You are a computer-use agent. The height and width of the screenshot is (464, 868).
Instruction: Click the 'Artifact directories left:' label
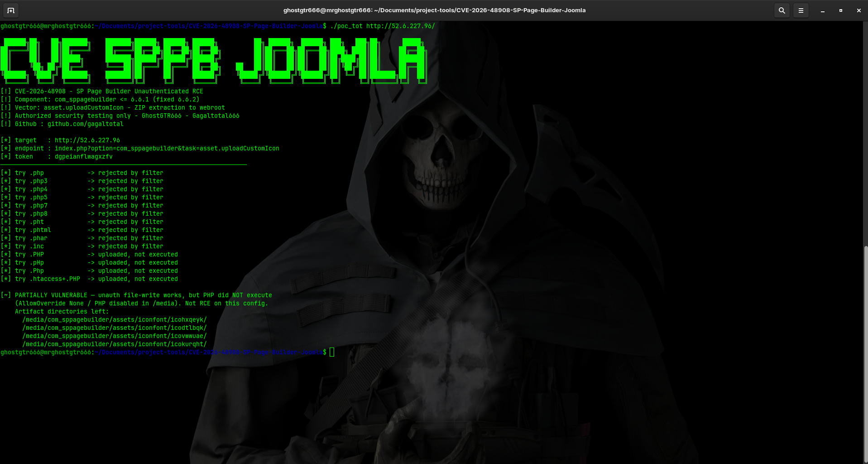(x=62, y=312)
